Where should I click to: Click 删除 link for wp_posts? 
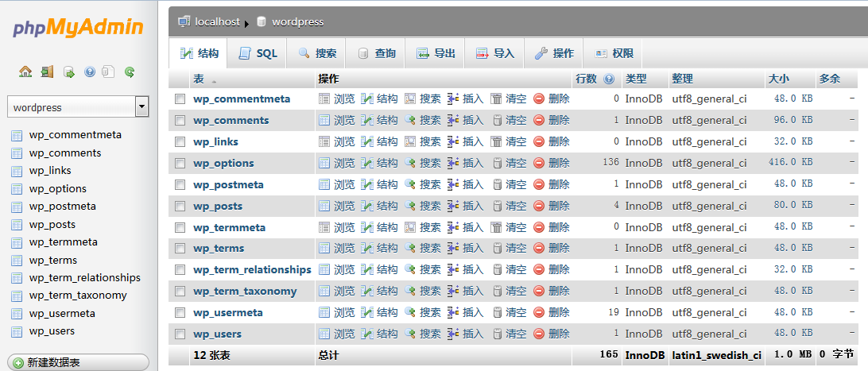click(x=559, y=206)
